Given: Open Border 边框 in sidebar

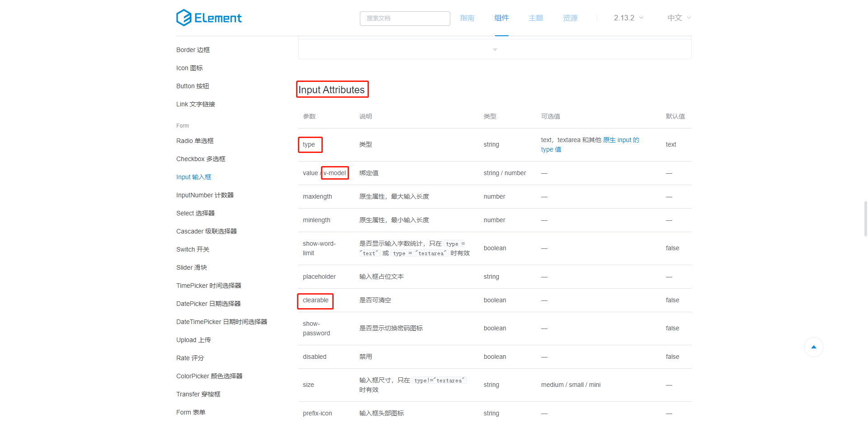Looking at the screenshot, I should 193,50.
